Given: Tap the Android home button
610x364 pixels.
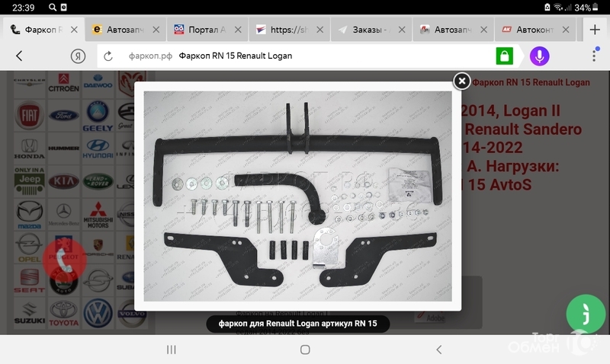Looking at the screenshot, I should pos(305,350).
